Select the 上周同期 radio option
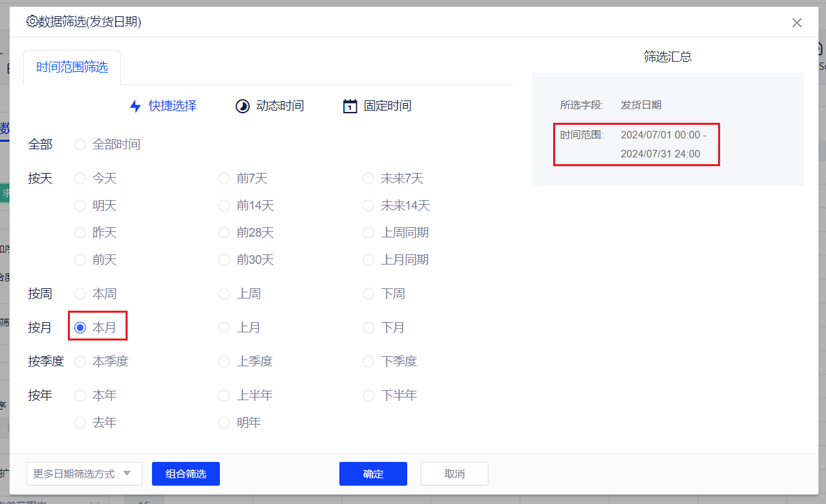This screenshot has width=826, height=504. 369,233
